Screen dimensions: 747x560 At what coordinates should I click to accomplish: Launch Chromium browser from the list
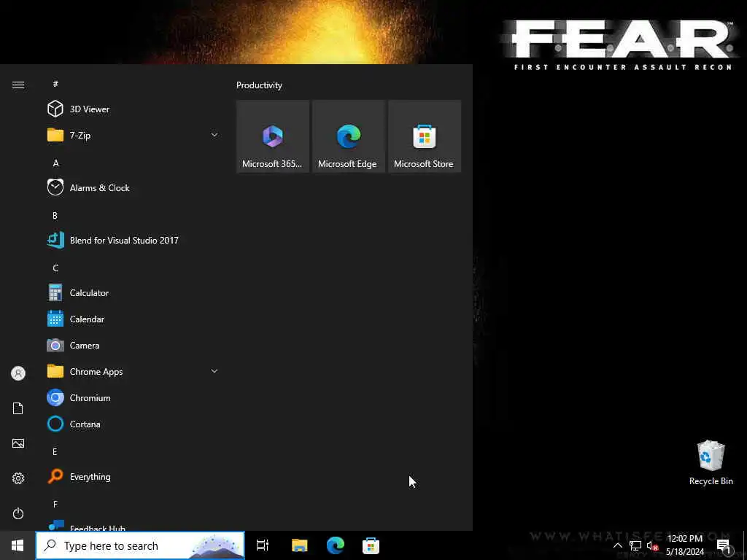(133, 397)
